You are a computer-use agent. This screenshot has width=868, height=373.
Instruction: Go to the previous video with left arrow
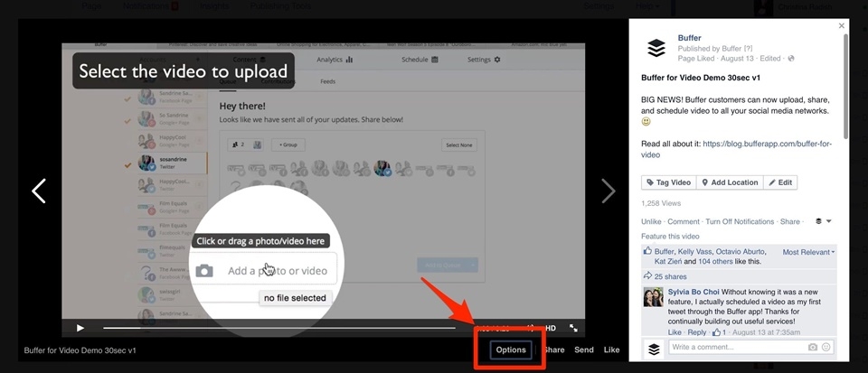tap(39, 191)
